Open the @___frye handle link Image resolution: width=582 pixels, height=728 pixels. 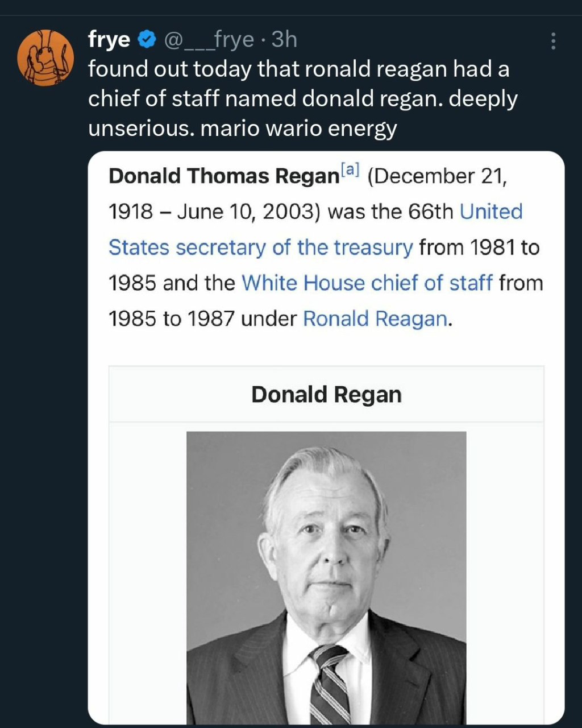pyautogui.click(x=209, y=40)
